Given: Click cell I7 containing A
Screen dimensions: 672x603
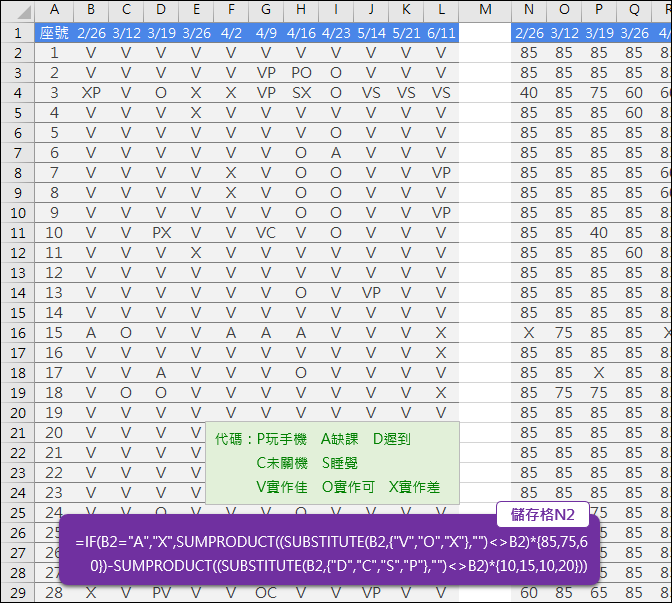Looking at the screenshot, I should coord(336,153).
